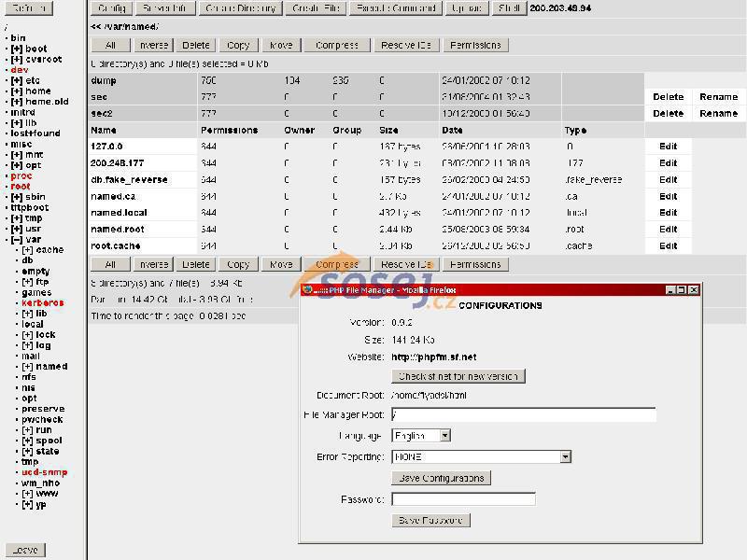Image resolution: width=747 pixels, height=560 pixels.
Task: Expand the home folder in the tree
Action: tap(17, 91)
